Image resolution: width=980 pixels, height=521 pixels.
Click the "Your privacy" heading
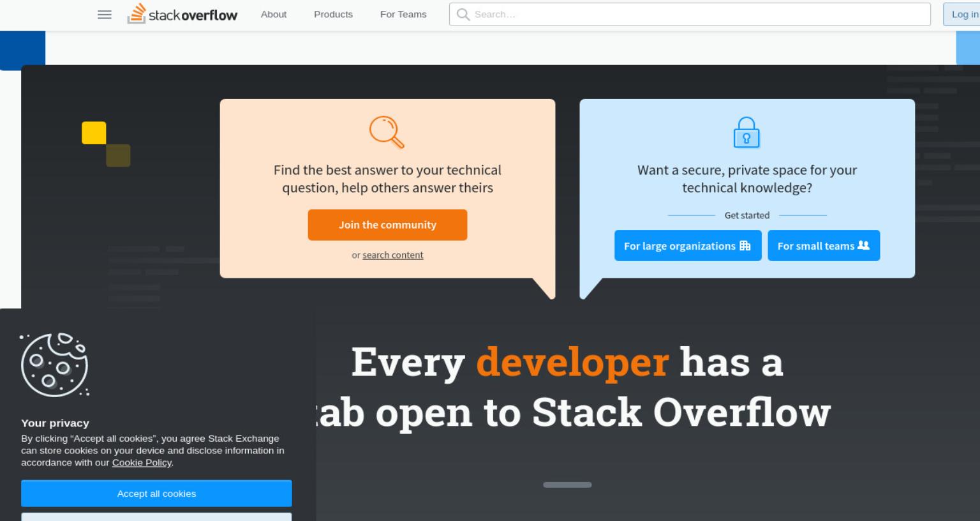coord(55,423)
